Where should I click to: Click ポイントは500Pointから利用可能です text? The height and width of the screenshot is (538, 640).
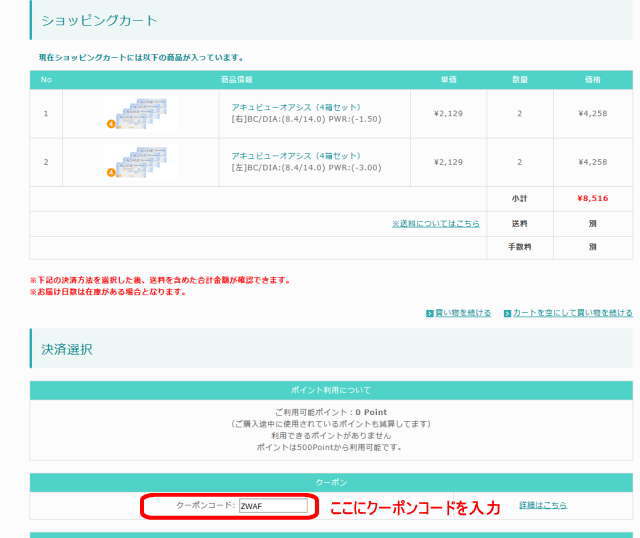click(x=329, y=447)
